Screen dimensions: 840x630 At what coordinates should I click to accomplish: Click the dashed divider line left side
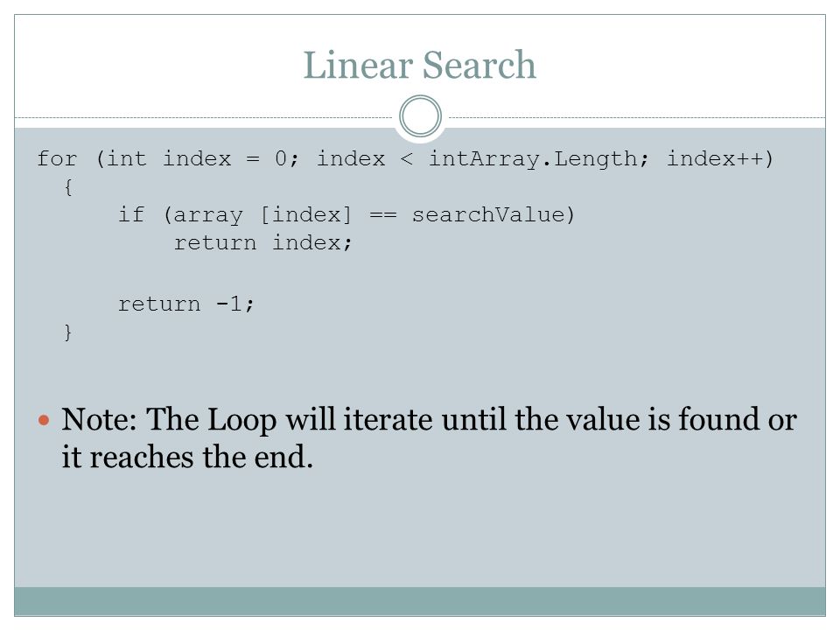[x=204, y=117]
